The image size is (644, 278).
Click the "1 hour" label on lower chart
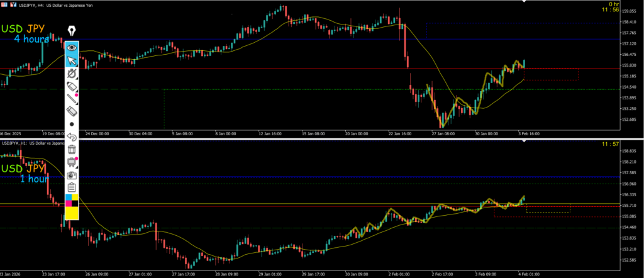pyautogui.click(x=34, y=179)
